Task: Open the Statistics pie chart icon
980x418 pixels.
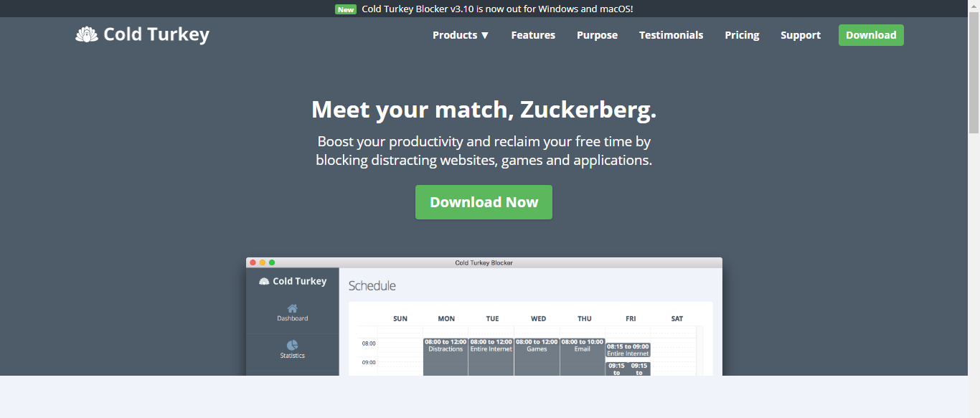Action: click(293, 346)
